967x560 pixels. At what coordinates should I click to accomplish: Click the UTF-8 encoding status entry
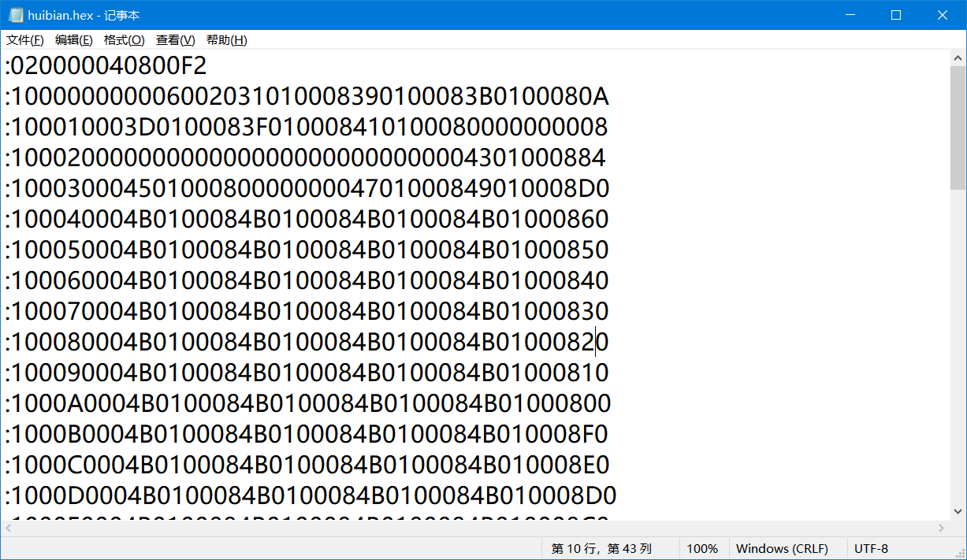tap(871, 548)
